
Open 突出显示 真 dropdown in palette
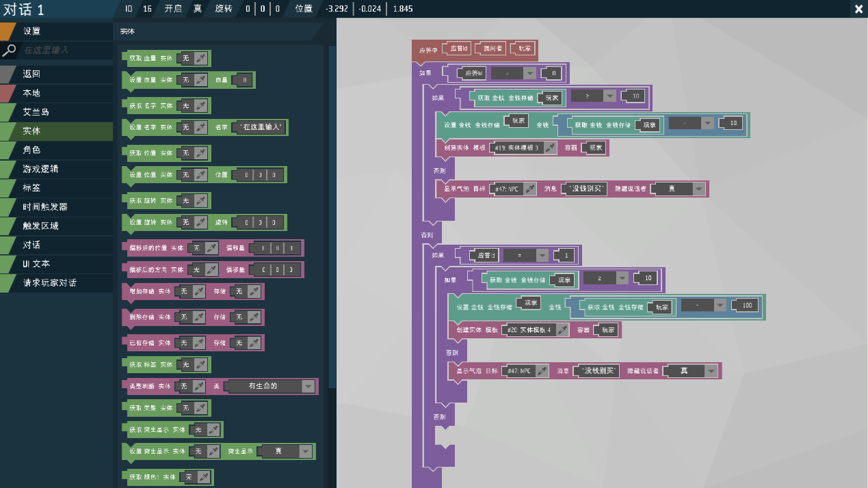(305, 451)
